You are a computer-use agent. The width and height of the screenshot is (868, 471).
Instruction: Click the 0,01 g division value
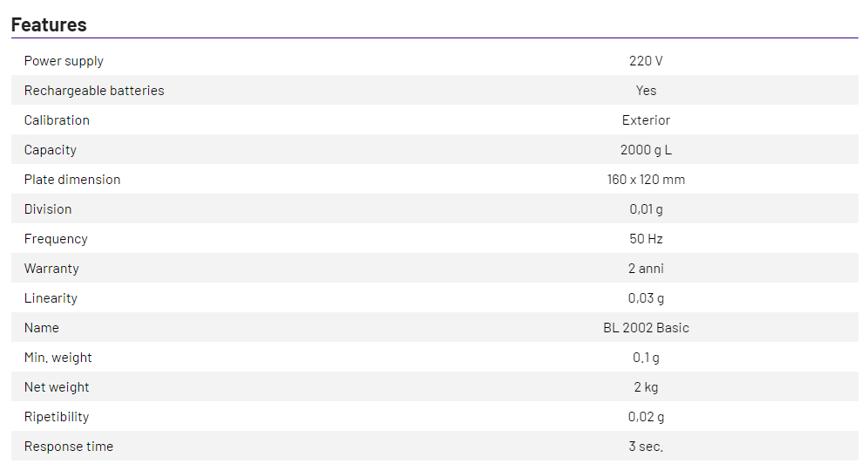pyautogui.click(x=646, y=209)
